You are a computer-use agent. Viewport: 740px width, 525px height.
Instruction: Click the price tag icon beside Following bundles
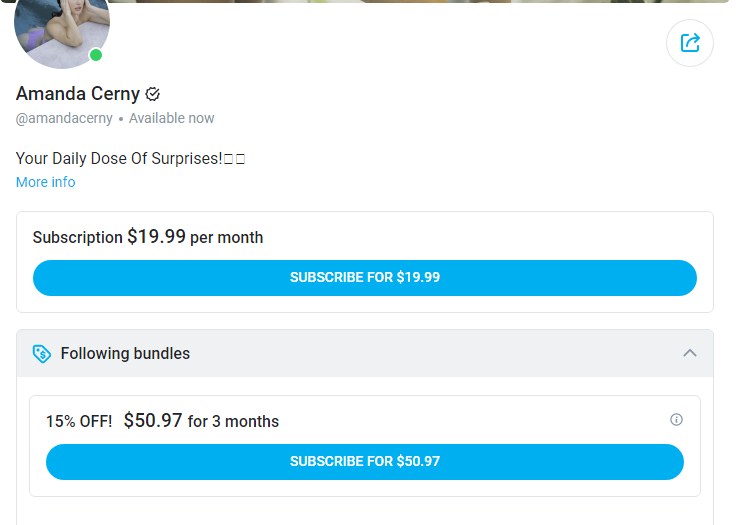click(x=42, y=354)
